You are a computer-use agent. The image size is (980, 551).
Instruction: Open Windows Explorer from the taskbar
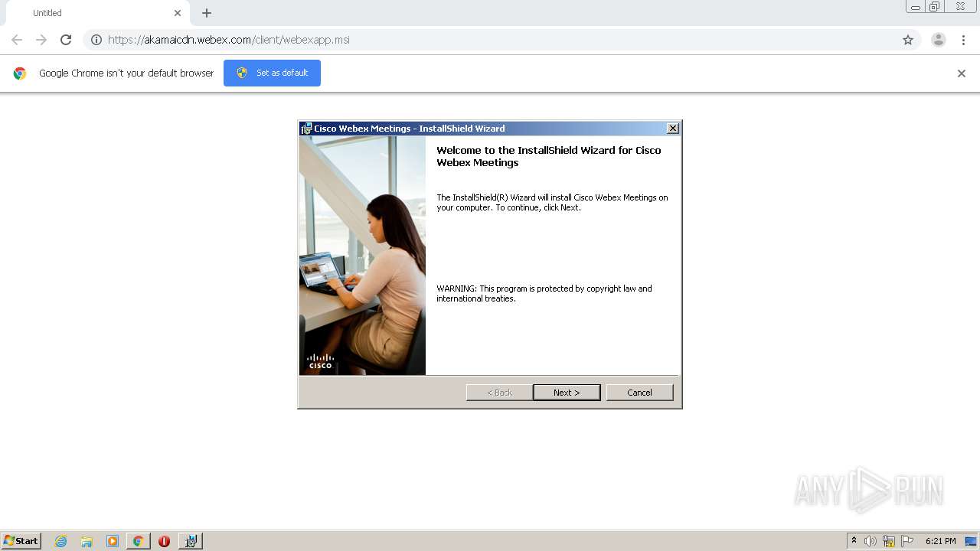[87, 541]
